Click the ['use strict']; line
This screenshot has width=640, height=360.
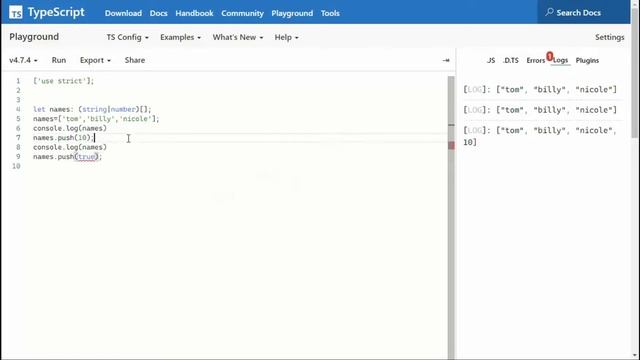[64, 81]
